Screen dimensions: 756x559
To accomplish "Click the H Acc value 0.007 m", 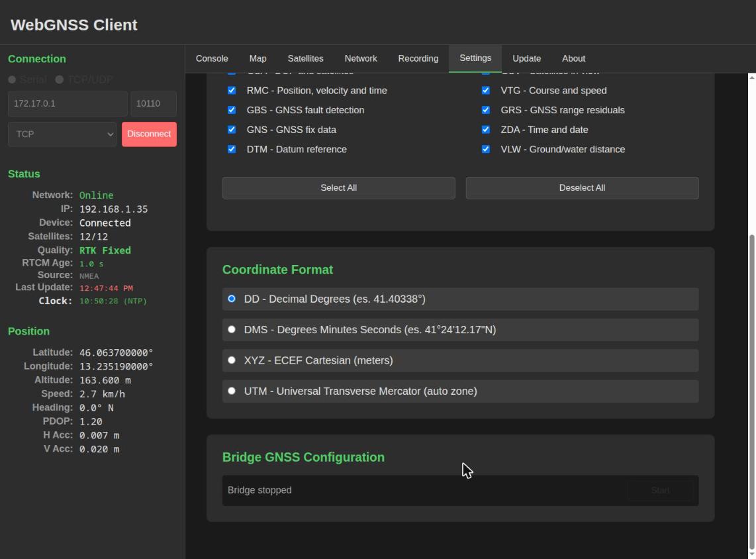I will point(99,436).
